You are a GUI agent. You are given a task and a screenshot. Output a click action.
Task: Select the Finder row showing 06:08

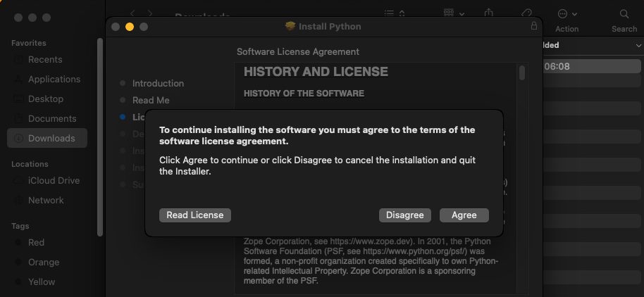[591, 66]
